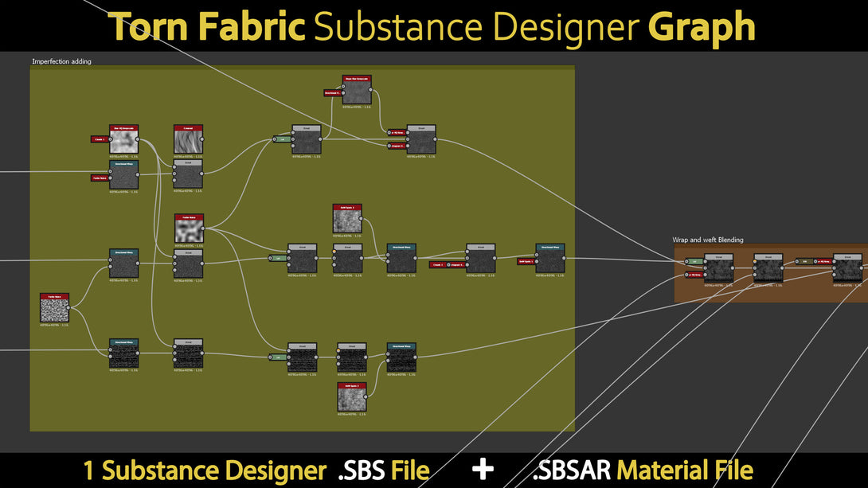Image resolution: width=868 pixels, height=488 pixels.
Task: Click Dirt Spots red tag on rightmost Directional Warp
Action: pos(526,261)
